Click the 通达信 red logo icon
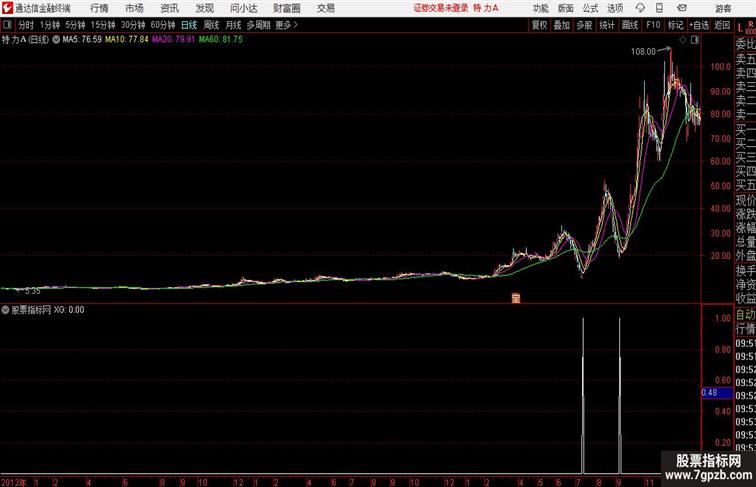This screenshot has height=487, width=756. point(7,8)
